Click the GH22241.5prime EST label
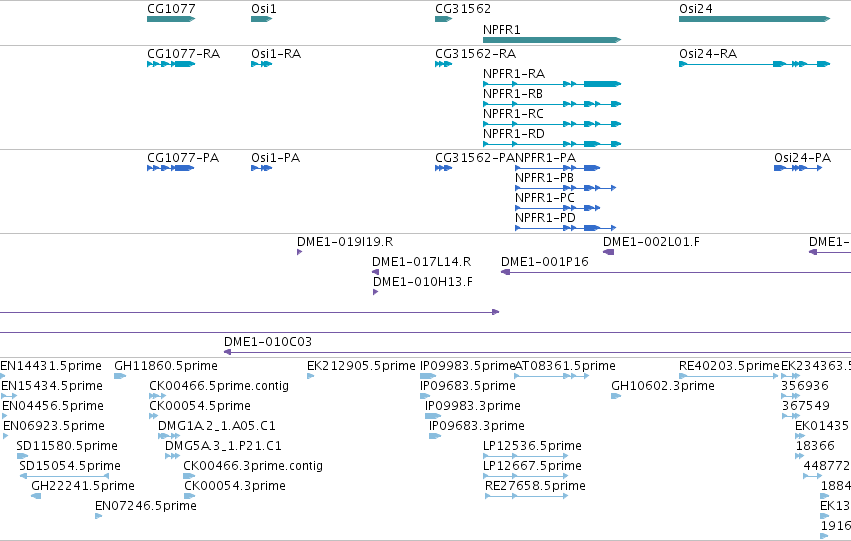Screen dimensions: 851x541 point(83,487)
